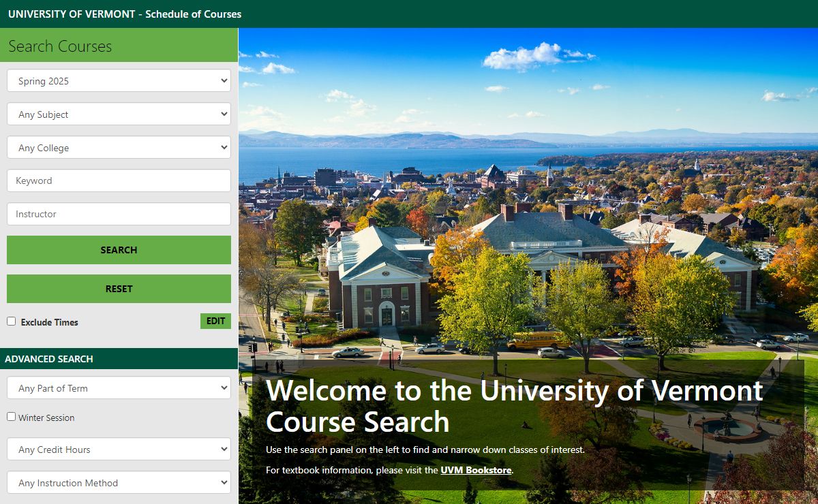Click the Welcome to the University heading

(x=515, y=406)
